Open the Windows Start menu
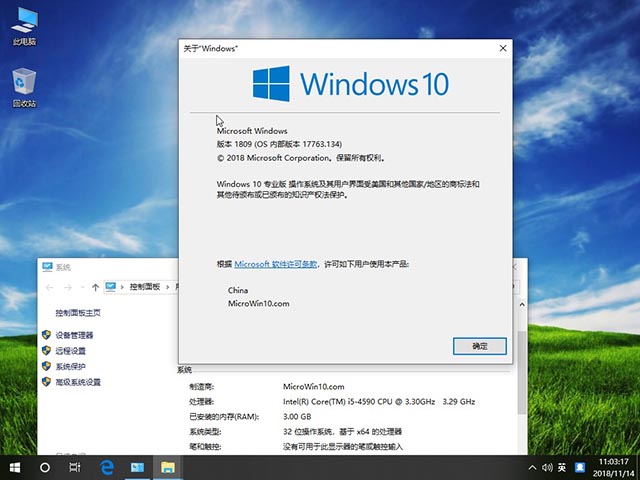Viewport: 640px width, 480px height. (x=15, y=468)
